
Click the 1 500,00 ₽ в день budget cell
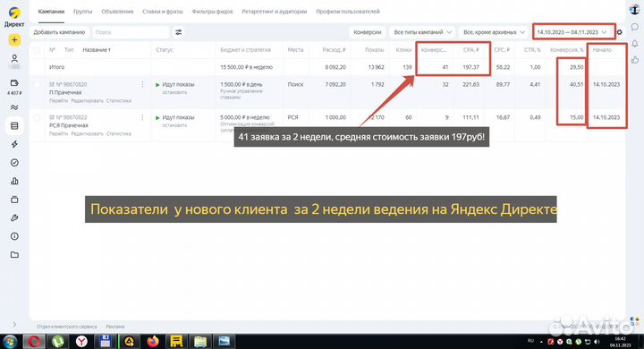pyautogui.click(x=241, y=84)
